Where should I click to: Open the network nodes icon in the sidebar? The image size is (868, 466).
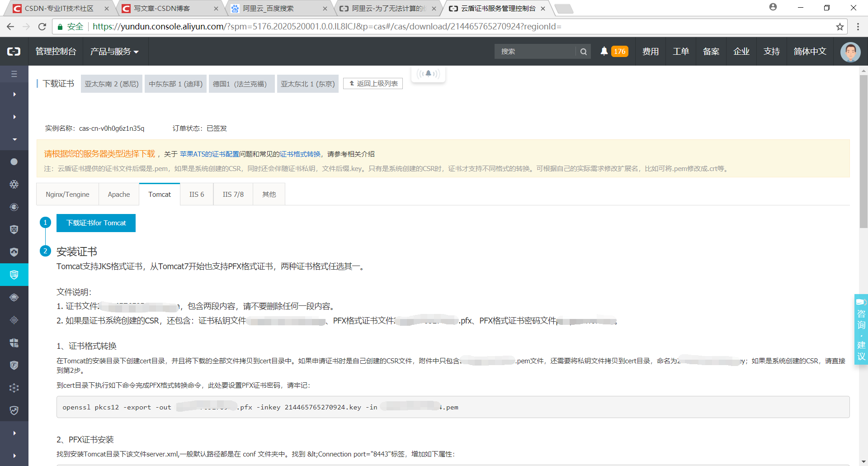tap(14, 388)
